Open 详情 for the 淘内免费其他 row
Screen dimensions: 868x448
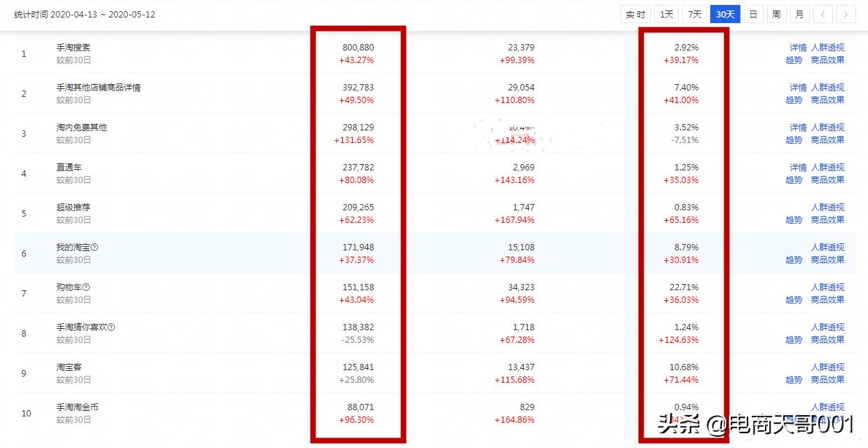pos(797,128)
